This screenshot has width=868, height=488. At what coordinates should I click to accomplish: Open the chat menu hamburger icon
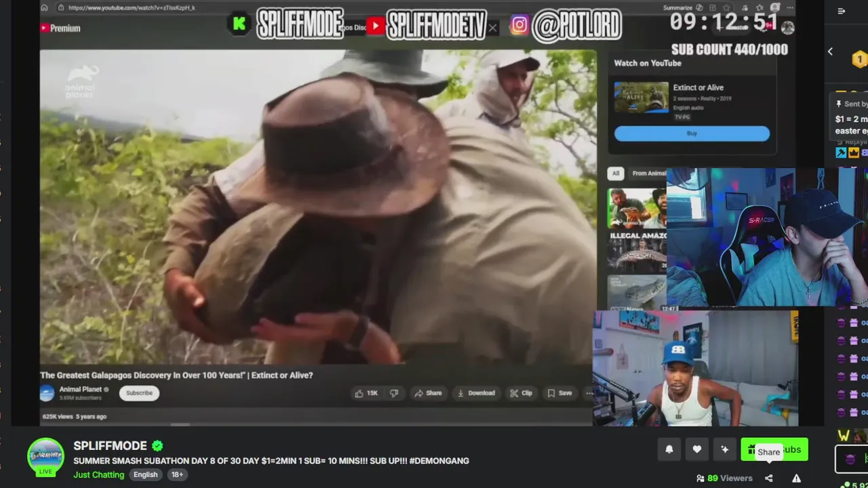842,11
